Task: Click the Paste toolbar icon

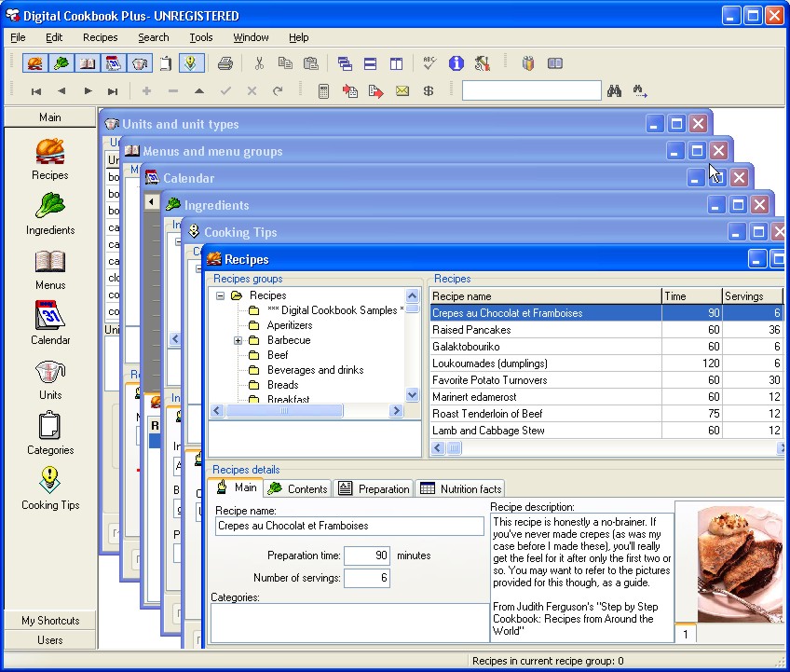Action: [311, 63]
